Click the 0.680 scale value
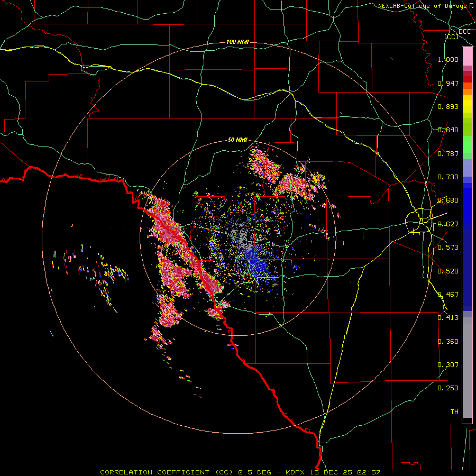The width and height of the screenshot is (476, 476). coord(448,200)
